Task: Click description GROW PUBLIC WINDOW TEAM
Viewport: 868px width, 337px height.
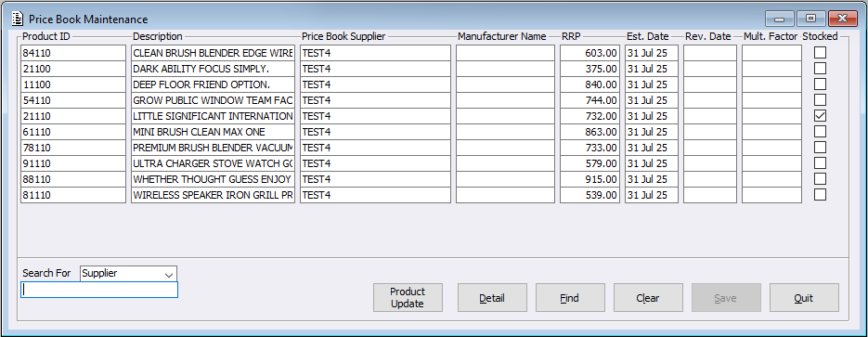Action: point(214,100)
